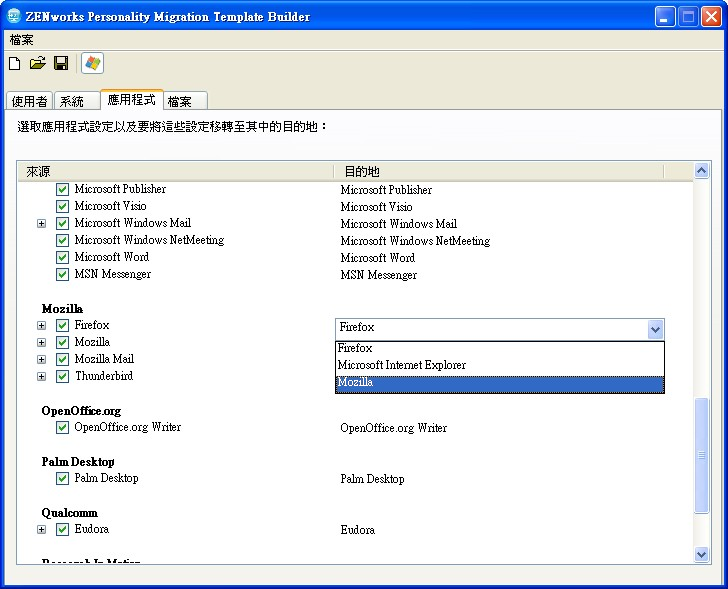Switch to the 使用者 tab
The height and width of the screenshot is (589, 728).
pos(29,101)
